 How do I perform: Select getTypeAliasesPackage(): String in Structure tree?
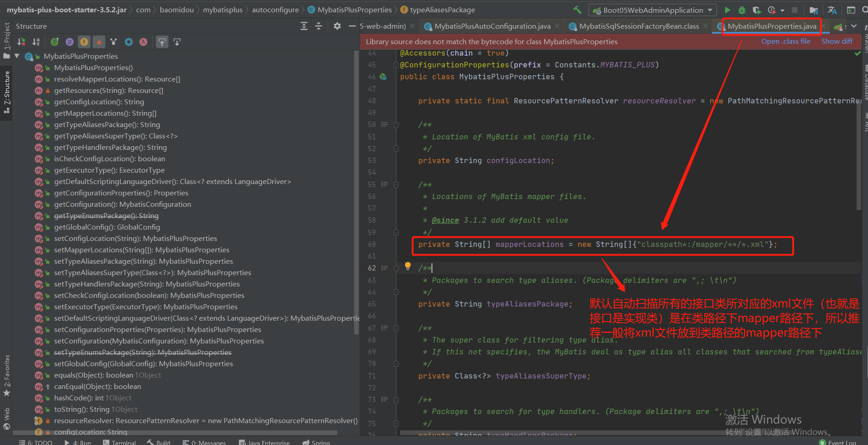pyautogui.click(x=107, y=125)
